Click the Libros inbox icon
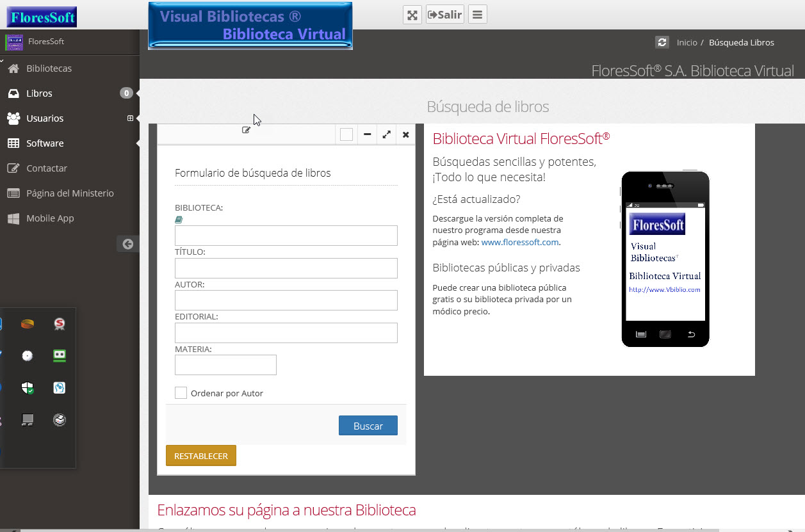This screenshot has width=805, height=532. click(13, 93)
